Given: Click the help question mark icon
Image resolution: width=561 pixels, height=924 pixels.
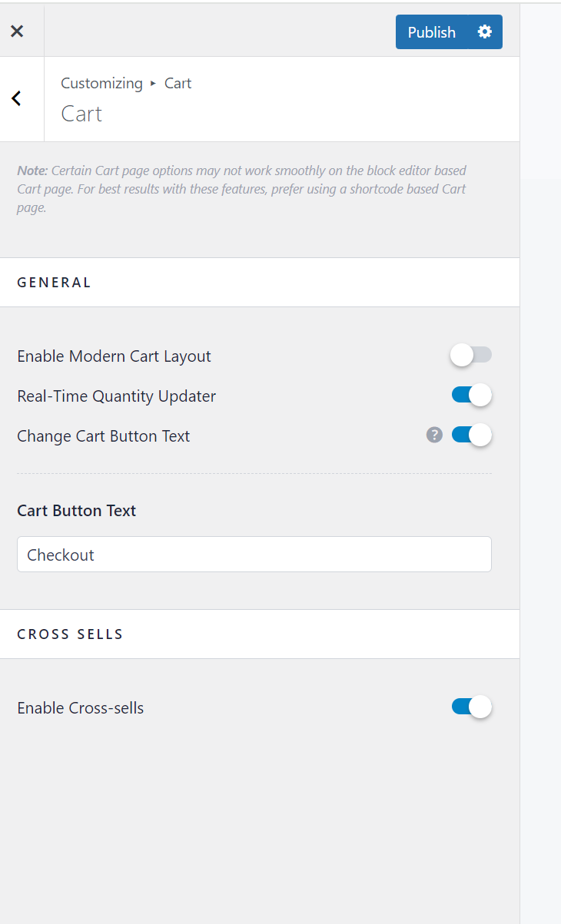Looking at the screenshot, I should point(434,436).
